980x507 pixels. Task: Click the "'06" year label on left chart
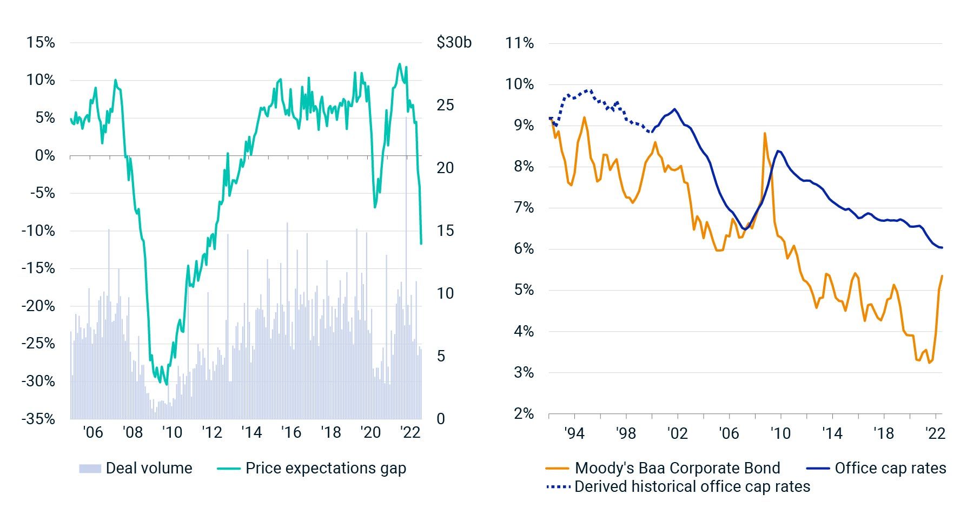92,432
